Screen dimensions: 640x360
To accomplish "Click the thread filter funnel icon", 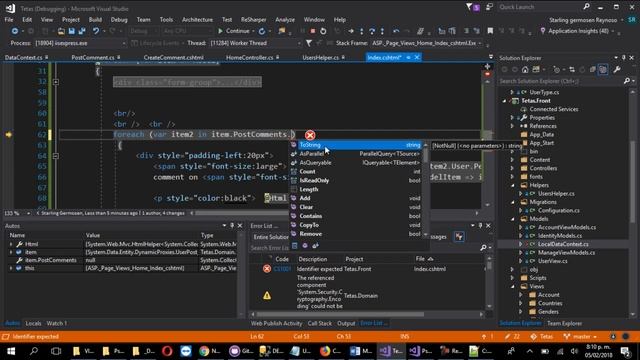I will [x=309, y=43].
